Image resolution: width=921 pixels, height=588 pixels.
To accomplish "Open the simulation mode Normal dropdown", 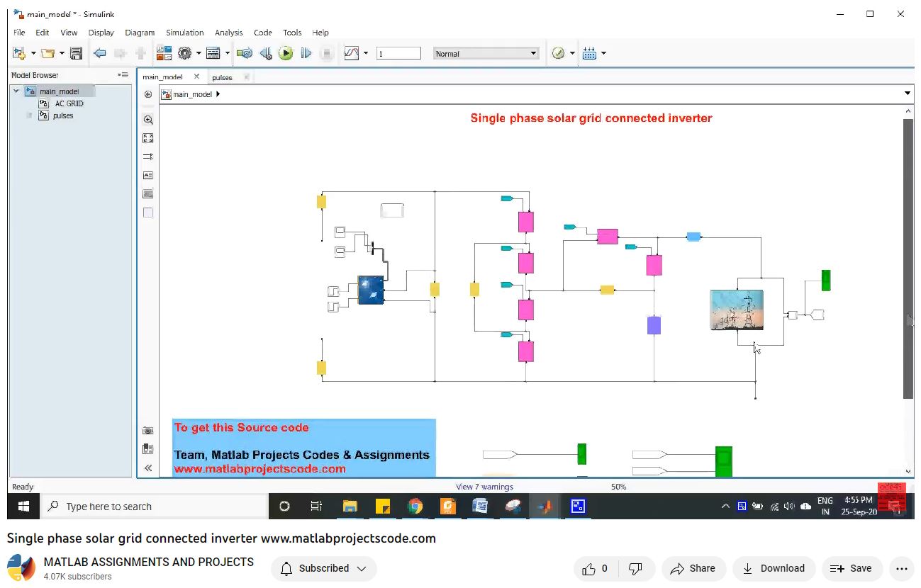I will point(486,53).
